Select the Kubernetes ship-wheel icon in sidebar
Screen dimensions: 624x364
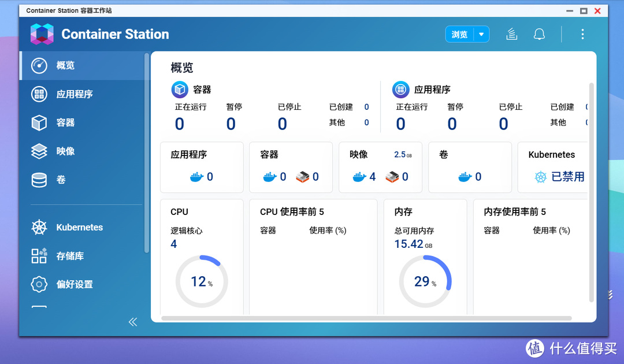coord(39,227)
